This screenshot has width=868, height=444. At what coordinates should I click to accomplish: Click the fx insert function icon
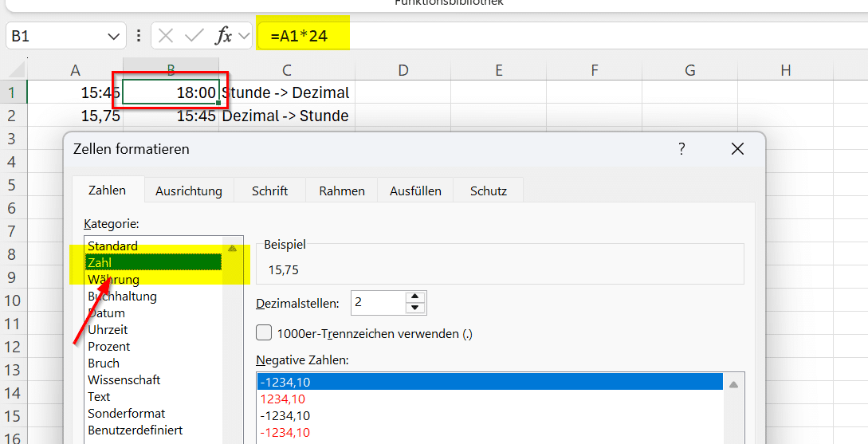[224, 36]
